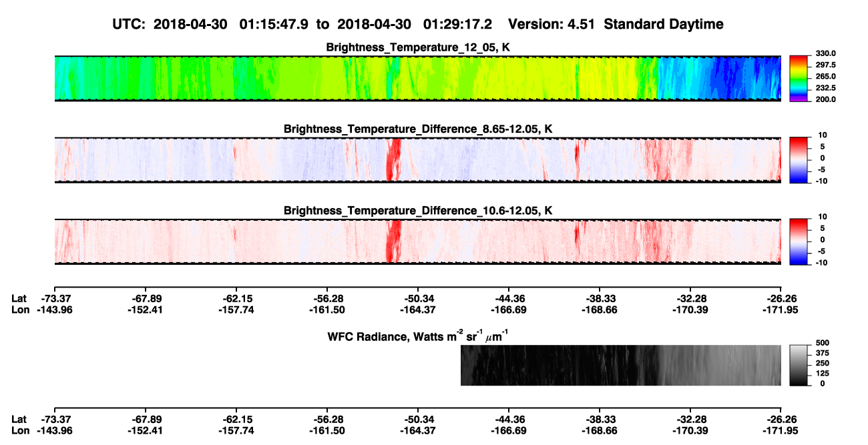The height and width of the screenshot is (445, 868).
Task: Click latitude -50.34 on the axis above WFC title
Action: (x=418, y=299)
